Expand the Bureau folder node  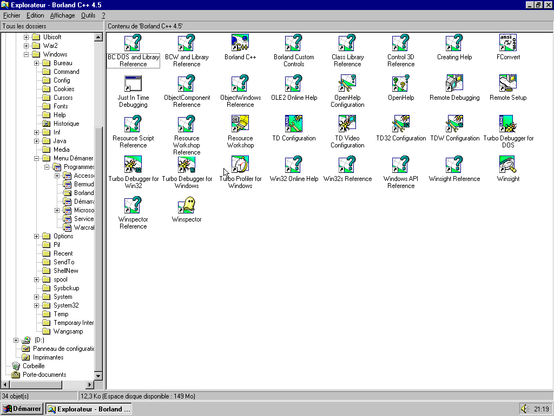pyautogui.click(x=36, y=63)
